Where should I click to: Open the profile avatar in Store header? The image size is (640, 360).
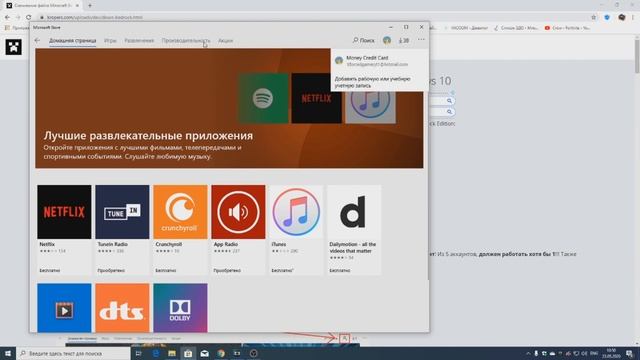click(x=387, y=40)
